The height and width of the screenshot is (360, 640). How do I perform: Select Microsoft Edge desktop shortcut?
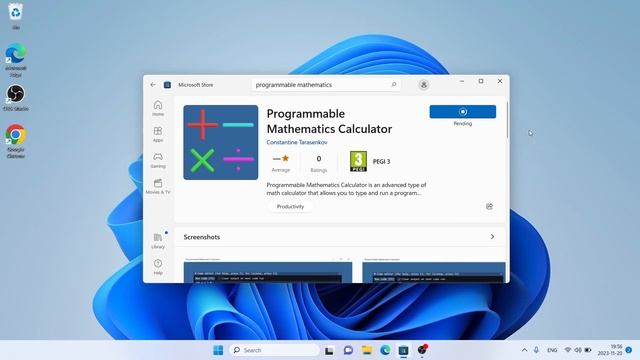[16, 60]
